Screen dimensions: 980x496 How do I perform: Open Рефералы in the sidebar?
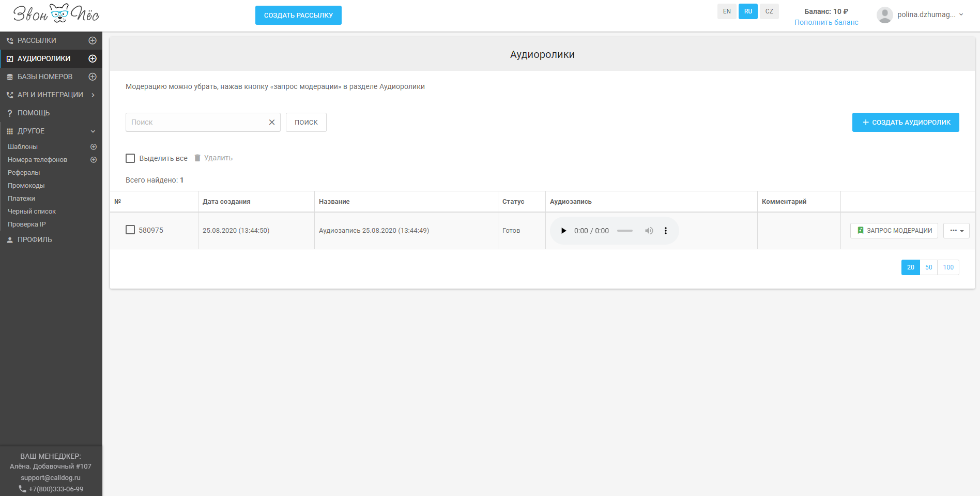coord(24,173)
